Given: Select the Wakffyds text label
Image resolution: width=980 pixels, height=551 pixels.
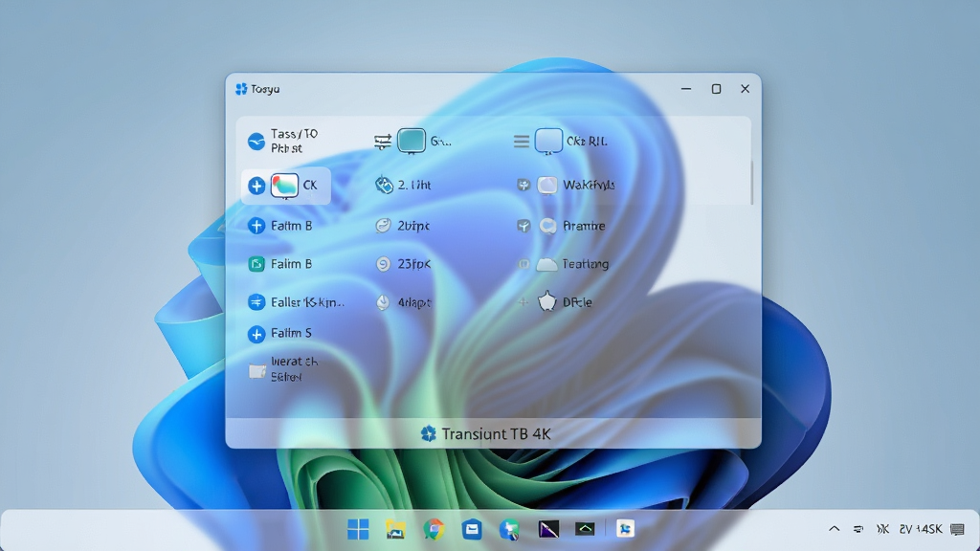Looking at the screenshot, I should pyautogui.click(x=589, y=185).
